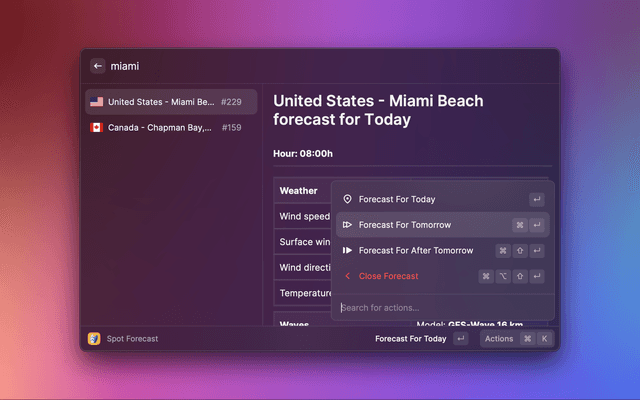Click the After Tomorrow fast-forward icon
Screen dimensions: 640x400
click(347, 251)
